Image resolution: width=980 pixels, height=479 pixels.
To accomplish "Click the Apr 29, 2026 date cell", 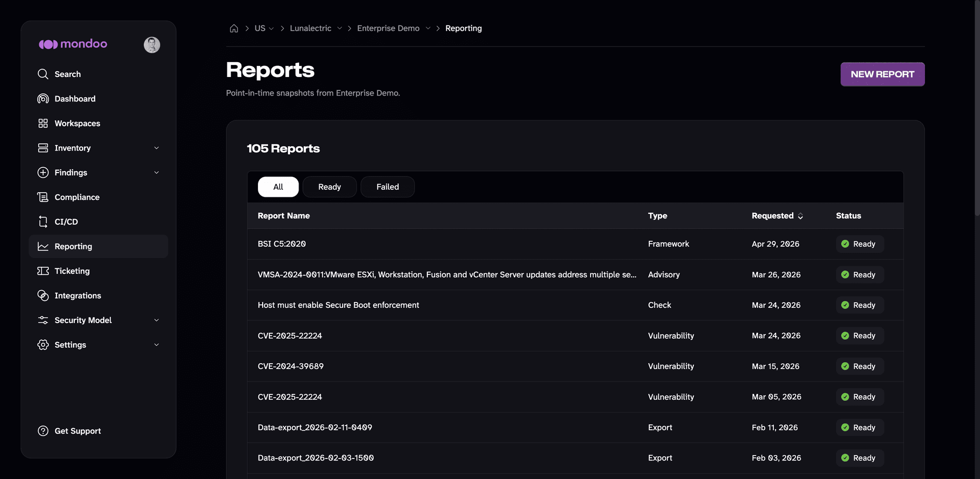I will click(775, 244).
